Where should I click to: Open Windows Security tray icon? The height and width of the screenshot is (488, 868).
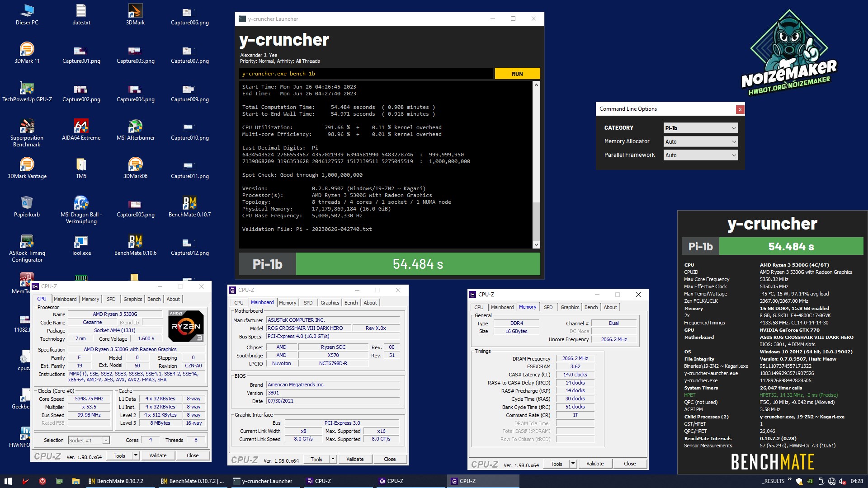[799, 481]
